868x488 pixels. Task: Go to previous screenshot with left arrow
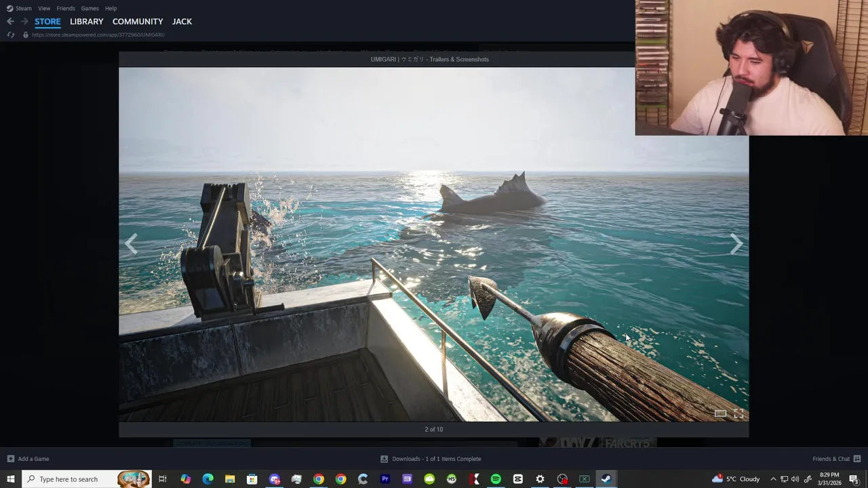click(x=131, y=244)
